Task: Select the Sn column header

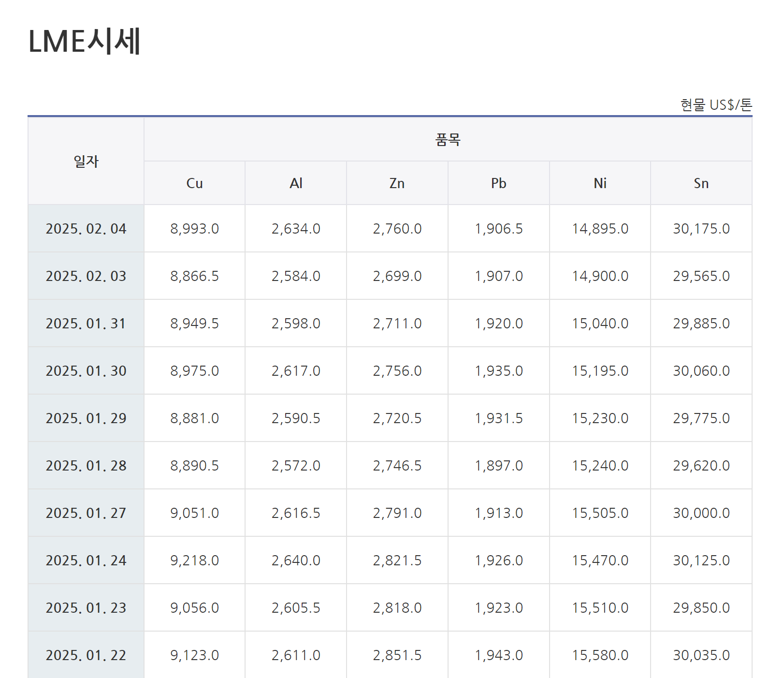Action: [701, 183]
